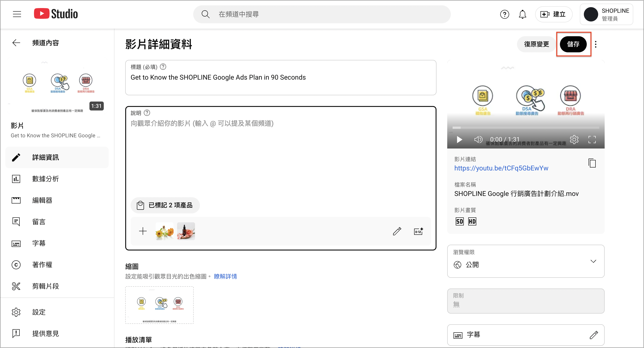This screenshot has width=644, height=348.
Task: Click the sidebar video thumbnail preview
Action: click(x=57, y=85)
